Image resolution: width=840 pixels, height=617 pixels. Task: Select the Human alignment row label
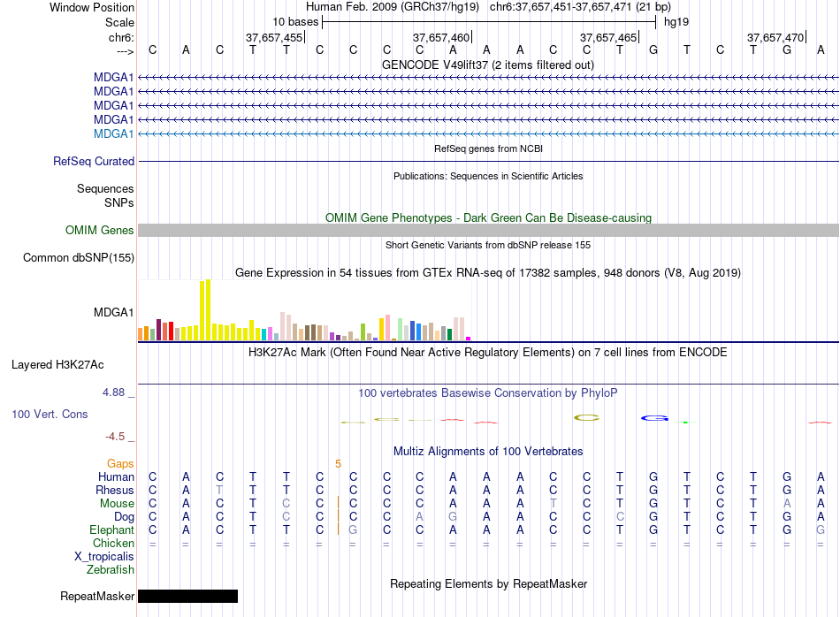coord(116,476)
